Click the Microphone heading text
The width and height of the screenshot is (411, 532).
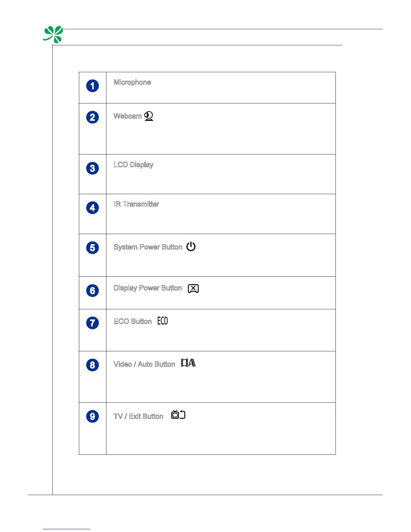pos(132,82)
